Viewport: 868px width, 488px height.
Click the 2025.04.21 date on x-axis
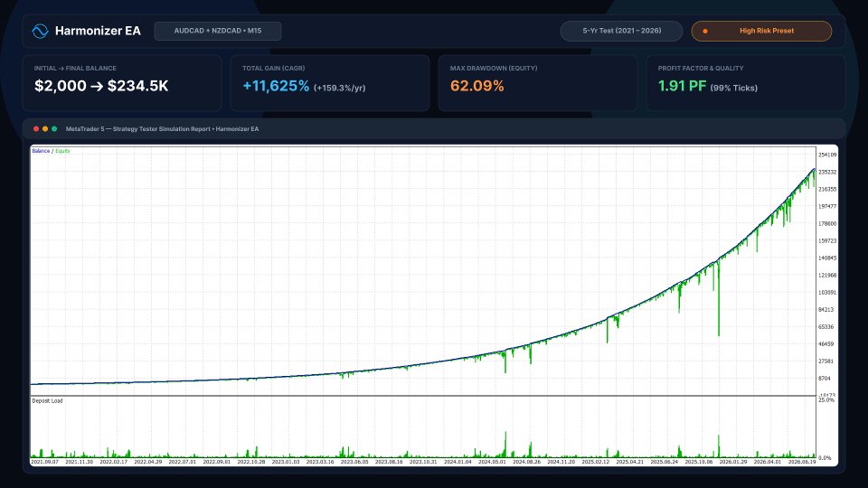630,462
